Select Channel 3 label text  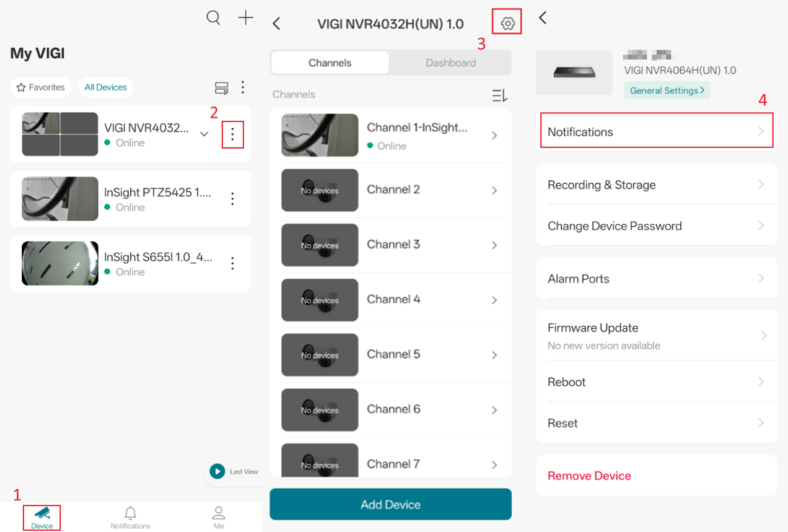393,244
